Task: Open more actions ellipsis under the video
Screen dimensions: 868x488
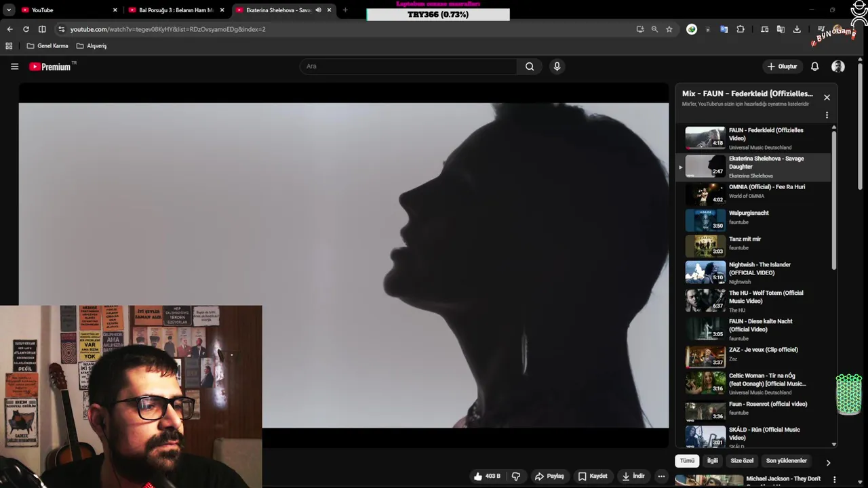Action: point(661,476)
